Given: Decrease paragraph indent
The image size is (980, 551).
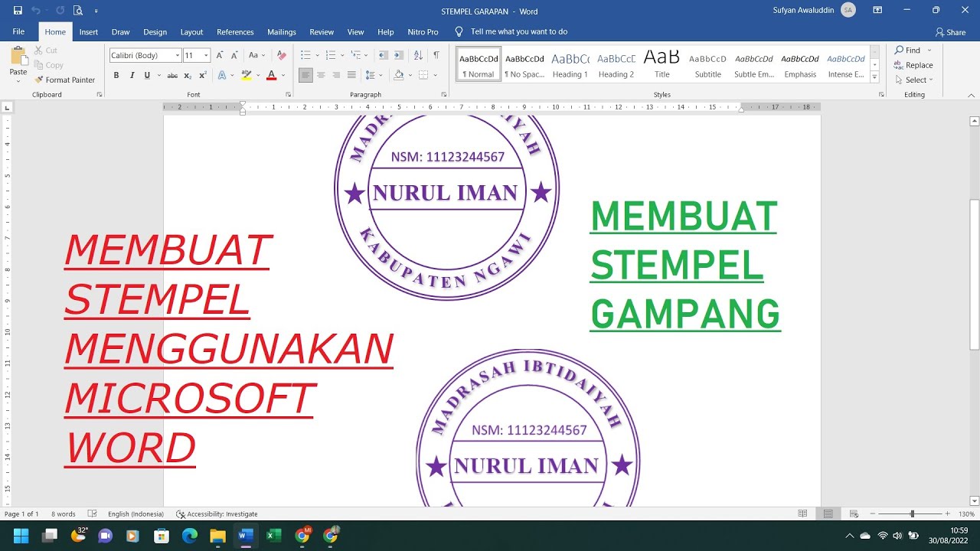Looking at the screenshot, I should pyautogui.click(x=384, y=55).
